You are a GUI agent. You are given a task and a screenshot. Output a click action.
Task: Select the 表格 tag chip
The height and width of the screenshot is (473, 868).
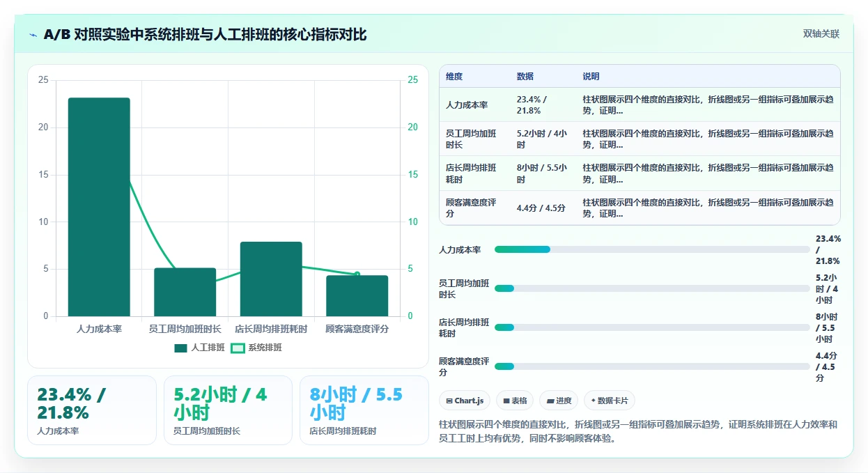point(515,401)
